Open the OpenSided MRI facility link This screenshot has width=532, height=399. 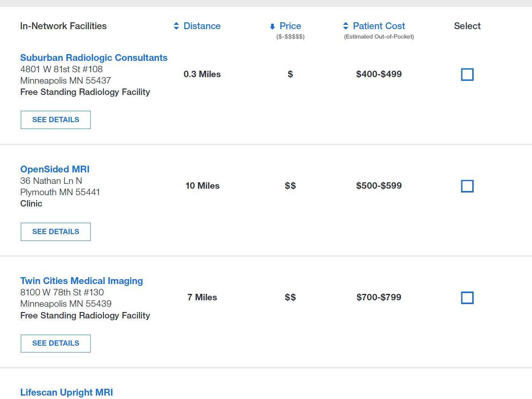(x=55, y=169)
